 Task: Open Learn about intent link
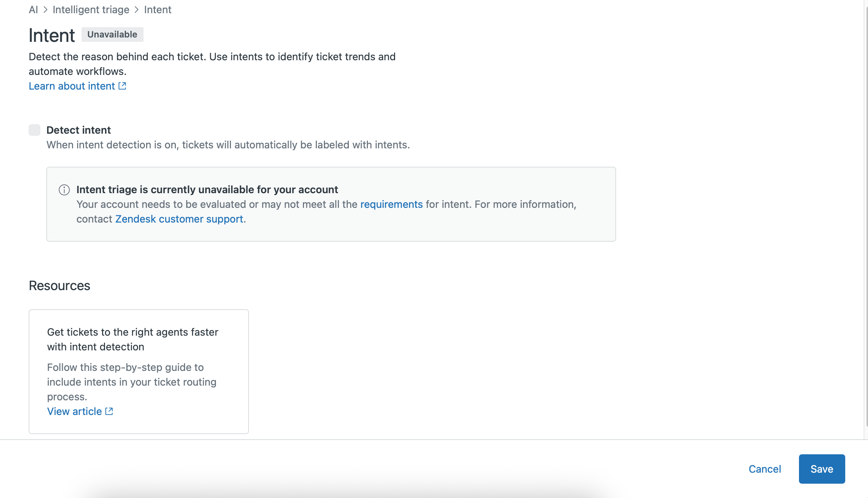coord(72,86)
